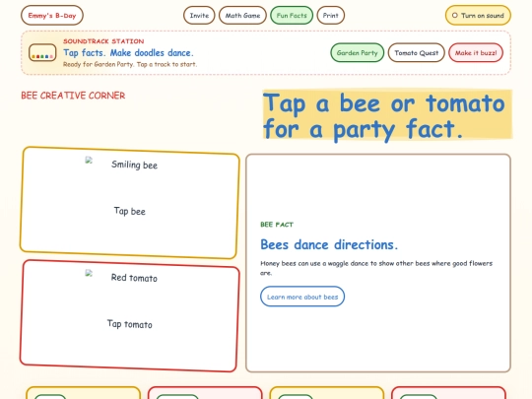Click the Print nav button

(x=330, y=15)
